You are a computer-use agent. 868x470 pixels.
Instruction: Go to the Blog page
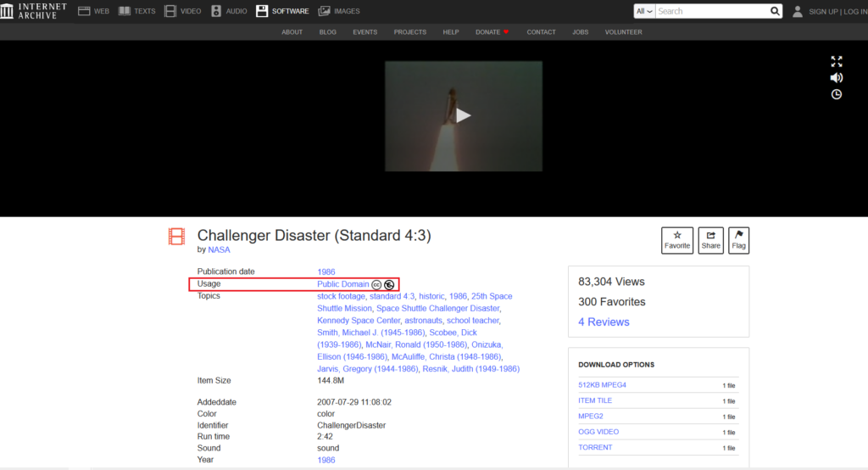pyautogui.click(x=328, y=32)
